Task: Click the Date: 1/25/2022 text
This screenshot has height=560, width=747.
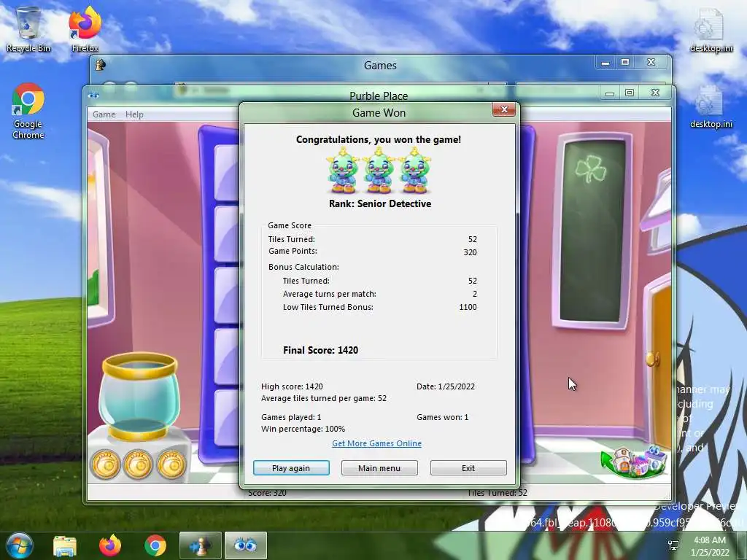Action: pyautogui.click(x=446, y=386)
